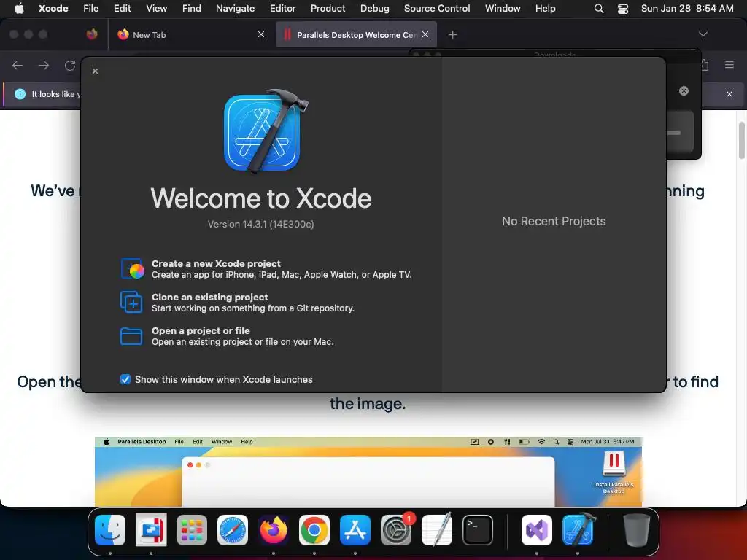Image resolution: width=747 pixels, height=560 pixels.
Task: Open the Product menu
Action: [x=328, y=9]
